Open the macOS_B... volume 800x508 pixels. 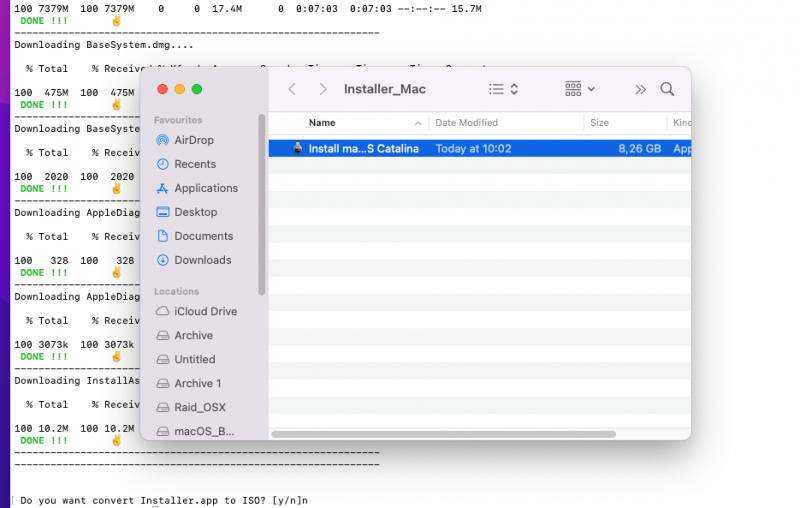pyautogui.click(x=204, y=431)
